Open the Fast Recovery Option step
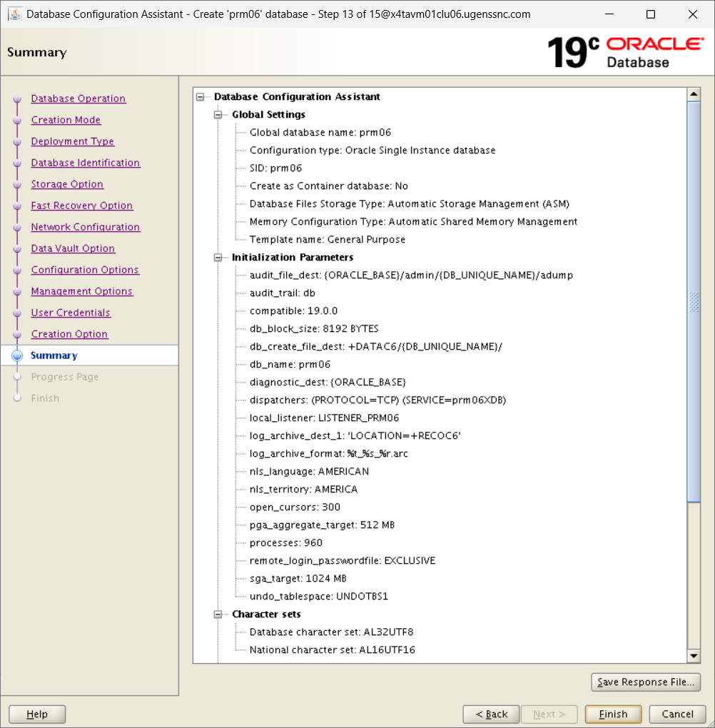This screenshot has height=728, width=715. tap(82, 206)
